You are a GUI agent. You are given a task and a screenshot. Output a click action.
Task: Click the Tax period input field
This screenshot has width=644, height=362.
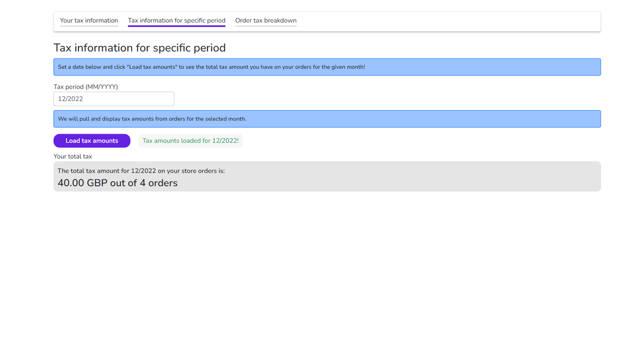pos(114,99)
